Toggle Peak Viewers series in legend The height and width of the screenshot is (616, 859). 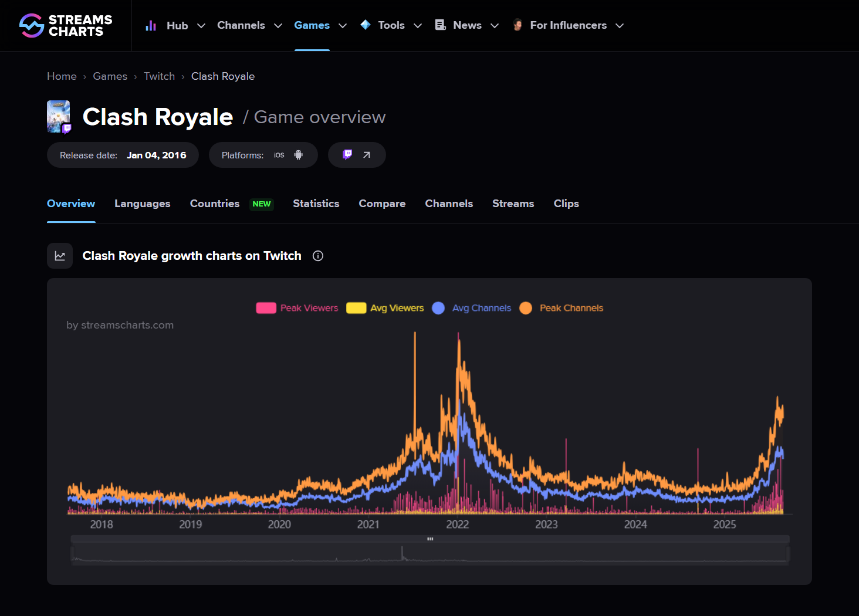click(297, 308)
